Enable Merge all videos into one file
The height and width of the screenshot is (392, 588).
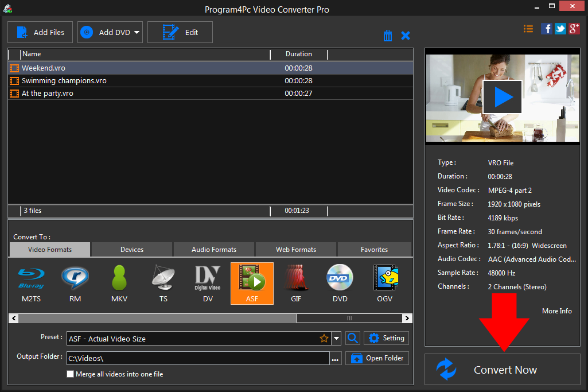coord(71,374)
